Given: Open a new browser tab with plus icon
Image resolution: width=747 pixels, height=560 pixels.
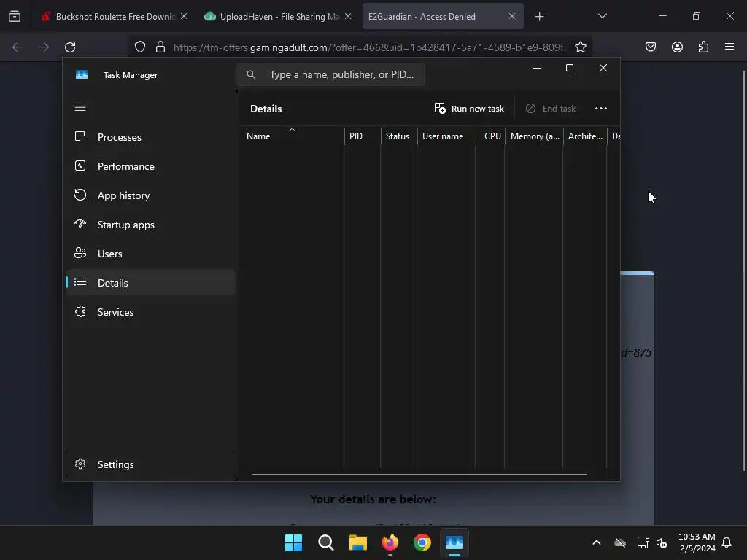Looking at the screenshot, I should pos(539,17).
